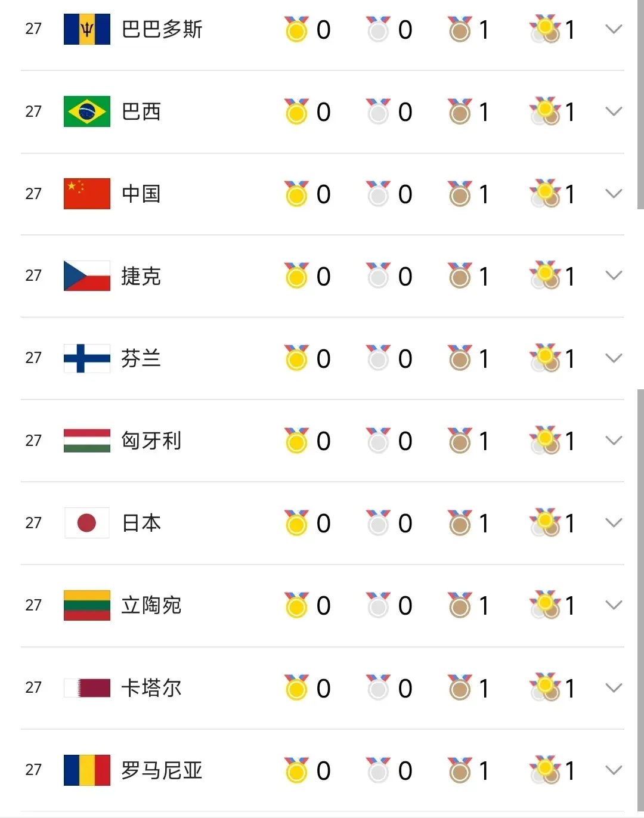Image resolution: width=644 pixels, height=818 pixels.
Task: Click the Japan flag icon
Action: click(87, 523)
